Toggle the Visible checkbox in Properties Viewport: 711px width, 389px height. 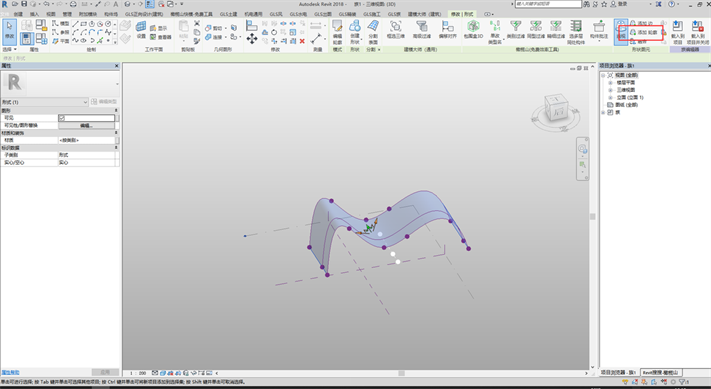[62, 118]
